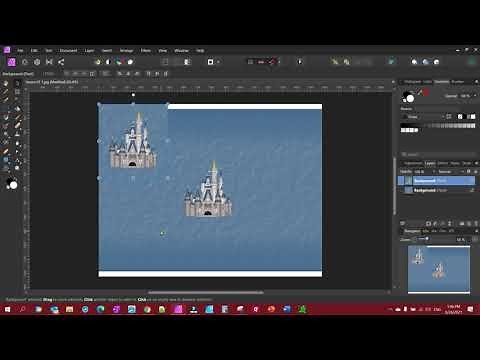The height and width of the screenshot is (360, 480).
Task: Click the account icon at toolbar far right
Action: [472, 61]
